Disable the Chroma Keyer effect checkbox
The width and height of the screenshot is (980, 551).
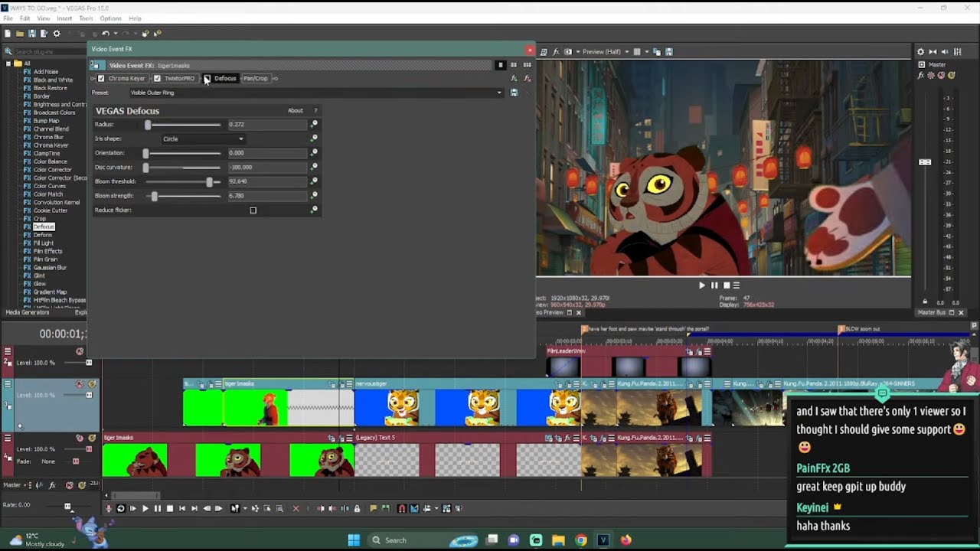coord(101,78)
